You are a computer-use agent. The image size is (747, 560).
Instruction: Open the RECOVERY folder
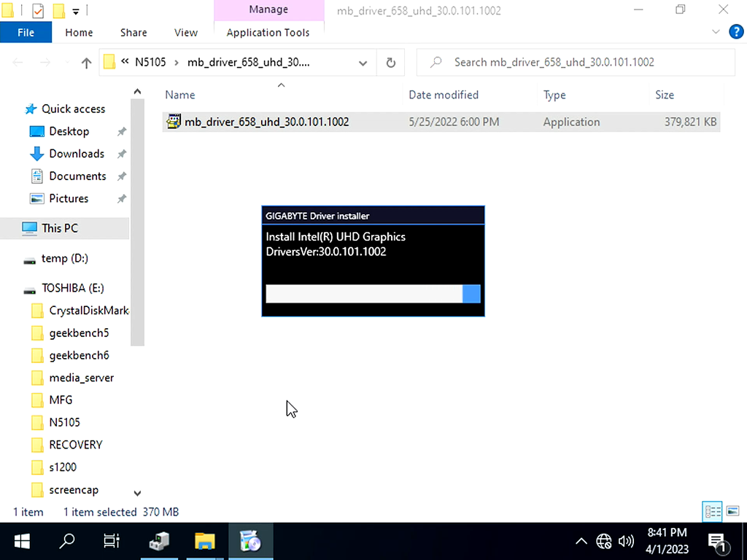coord(75,445)
